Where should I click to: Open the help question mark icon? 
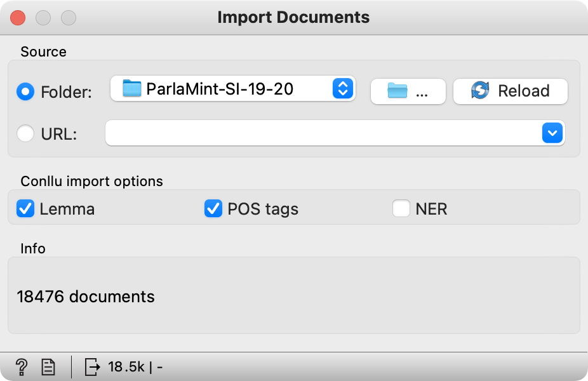(21, 366)
